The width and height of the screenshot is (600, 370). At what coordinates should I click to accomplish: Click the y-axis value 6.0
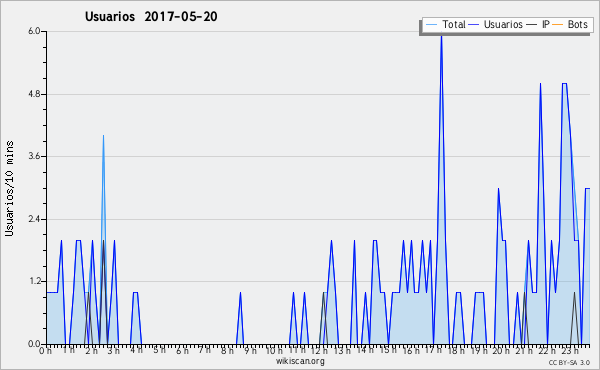tap(34, 31)
